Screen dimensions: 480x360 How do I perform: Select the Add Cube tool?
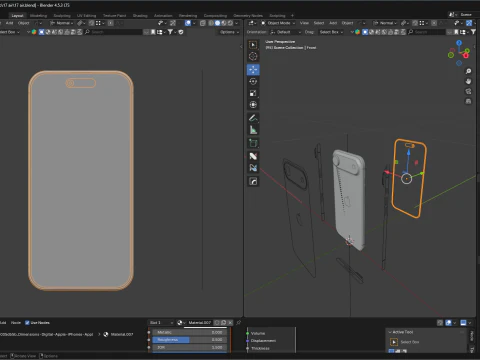click(x=253, y=143)
